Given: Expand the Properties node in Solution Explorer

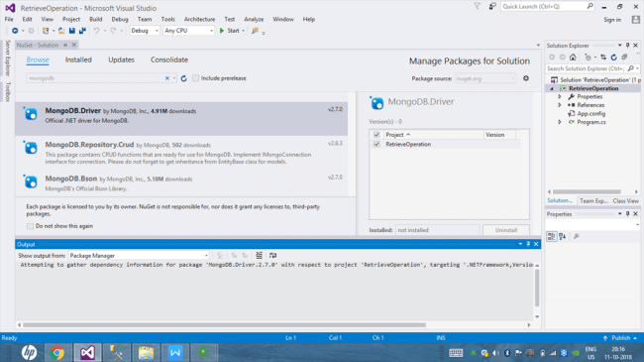Looking at the screenshot, I should click(560, 96).
